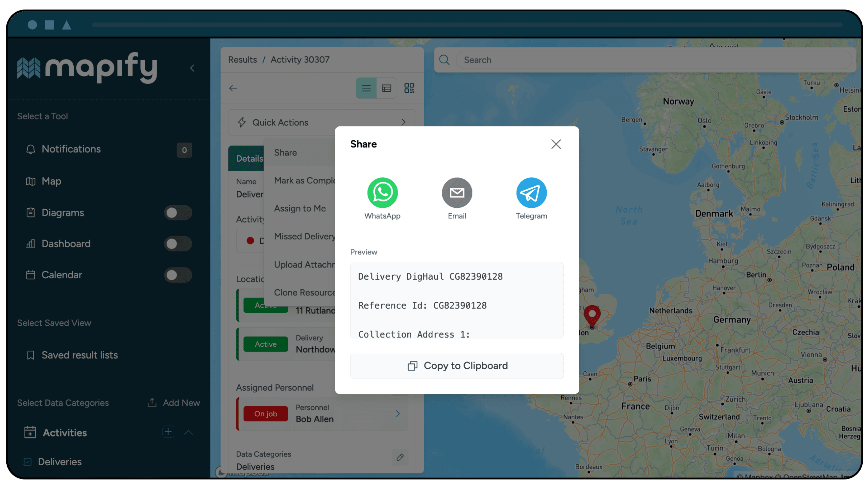Click the Saved result lists bookmark icon

(30, 355)
